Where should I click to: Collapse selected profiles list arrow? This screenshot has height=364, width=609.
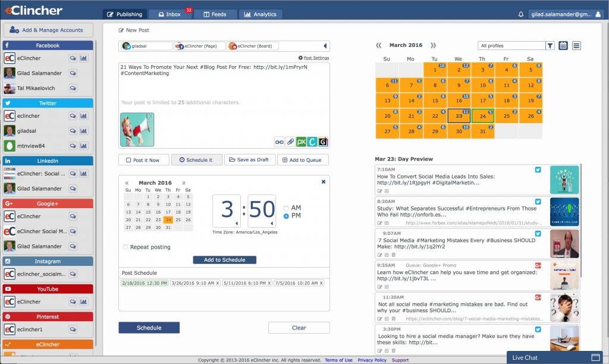325,46
